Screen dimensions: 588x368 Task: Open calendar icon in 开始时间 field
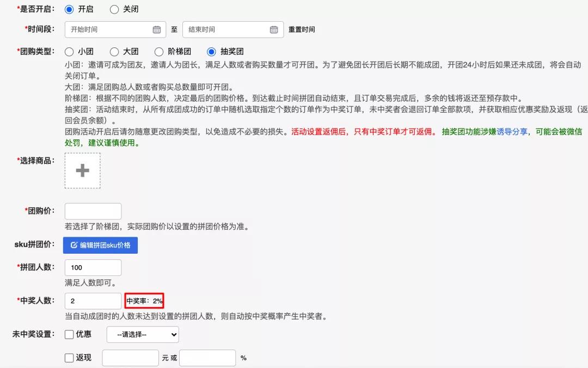[x=157, y=29]
